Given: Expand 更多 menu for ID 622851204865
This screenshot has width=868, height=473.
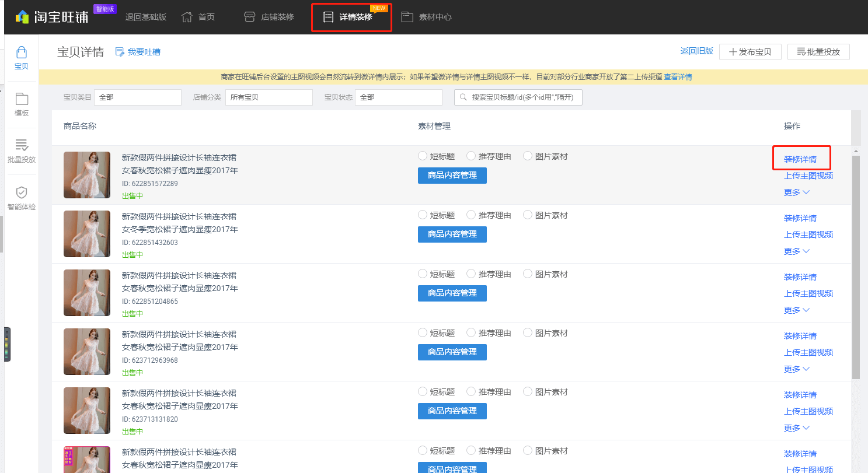Looking at the screenshot, I should [x=797, y=310].
